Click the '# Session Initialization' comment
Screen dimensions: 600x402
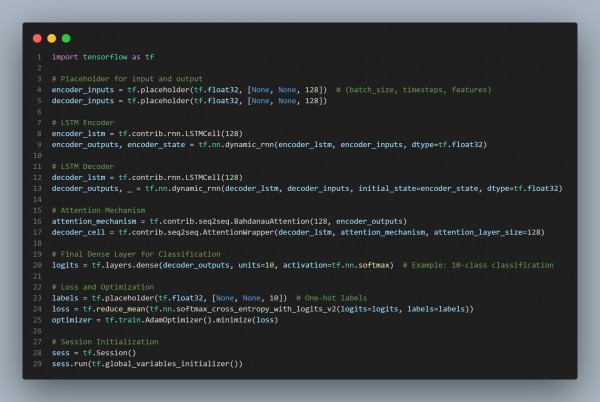[105, 342]
